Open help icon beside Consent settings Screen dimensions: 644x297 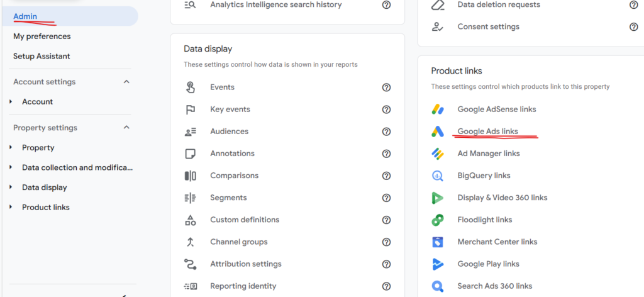click(x=633, y=26)
